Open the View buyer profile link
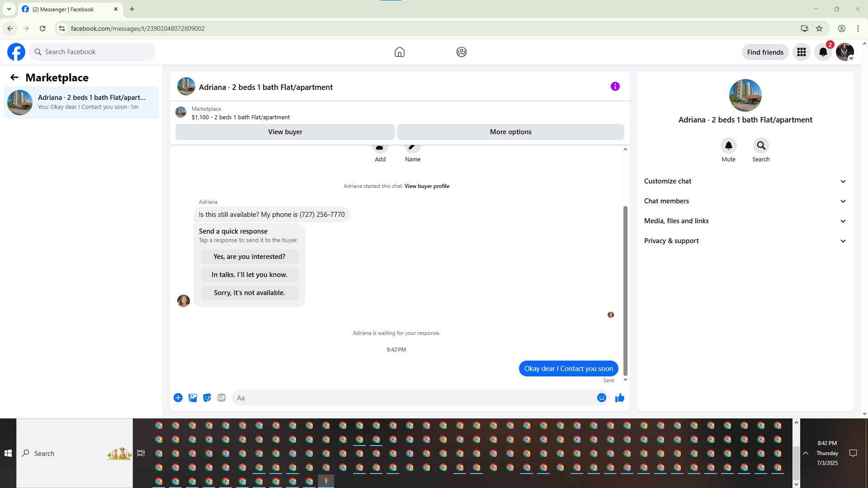 [x=426, y=186]
